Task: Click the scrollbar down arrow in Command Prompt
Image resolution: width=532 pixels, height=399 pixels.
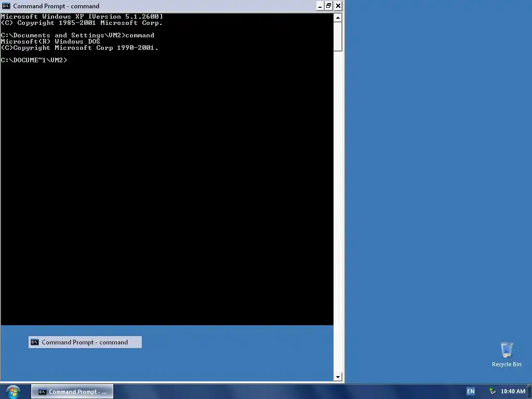Action: click(338, 377)
